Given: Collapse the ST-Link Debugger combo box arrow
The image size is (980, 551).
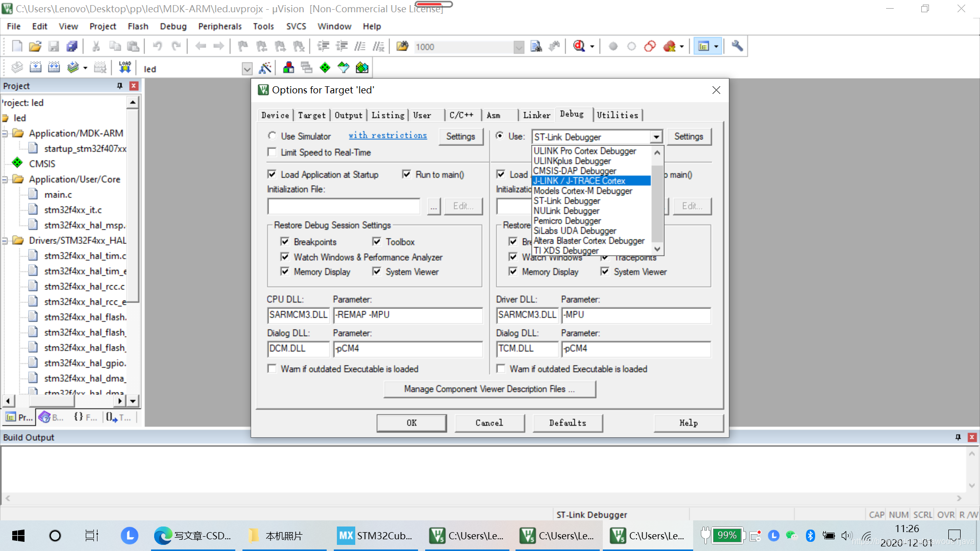Looking at the screenshot, I should 656,137.
